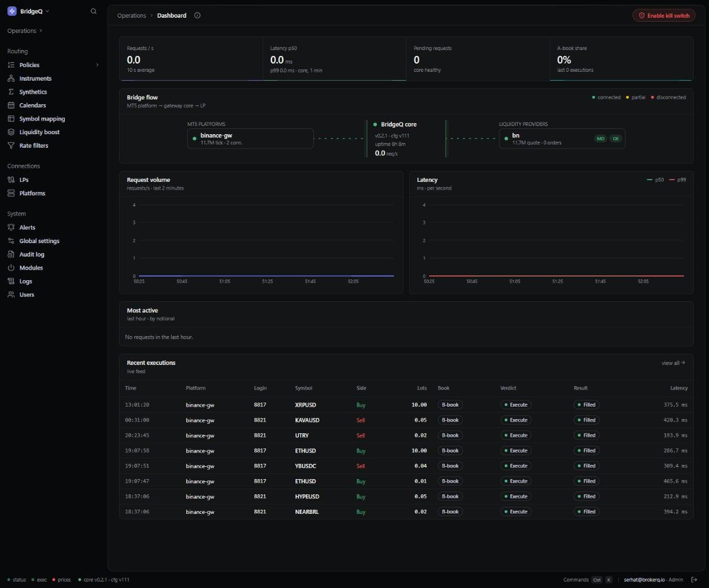The height and width of the screenshot is (588, 709).
Task: Click the exec status indicator
Action: pos(39,580)
